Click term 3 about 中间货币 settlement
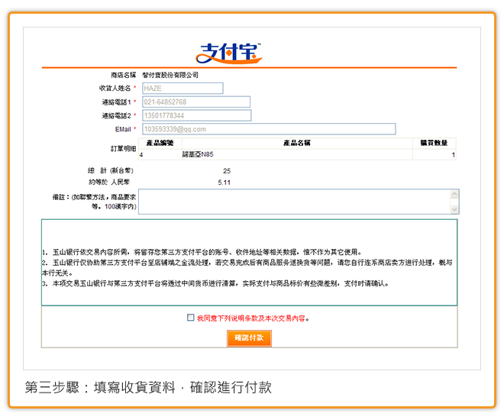 [215, 283]
